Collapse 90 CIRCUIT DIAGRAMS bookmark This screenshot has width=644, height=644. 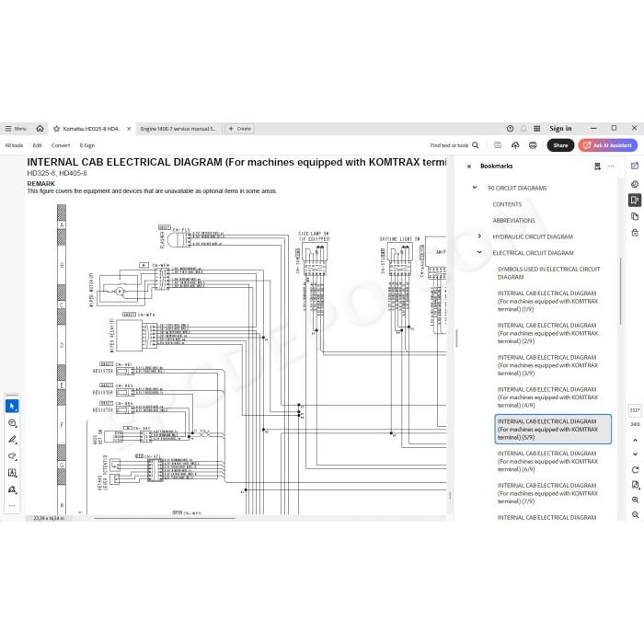click(475, 188)
